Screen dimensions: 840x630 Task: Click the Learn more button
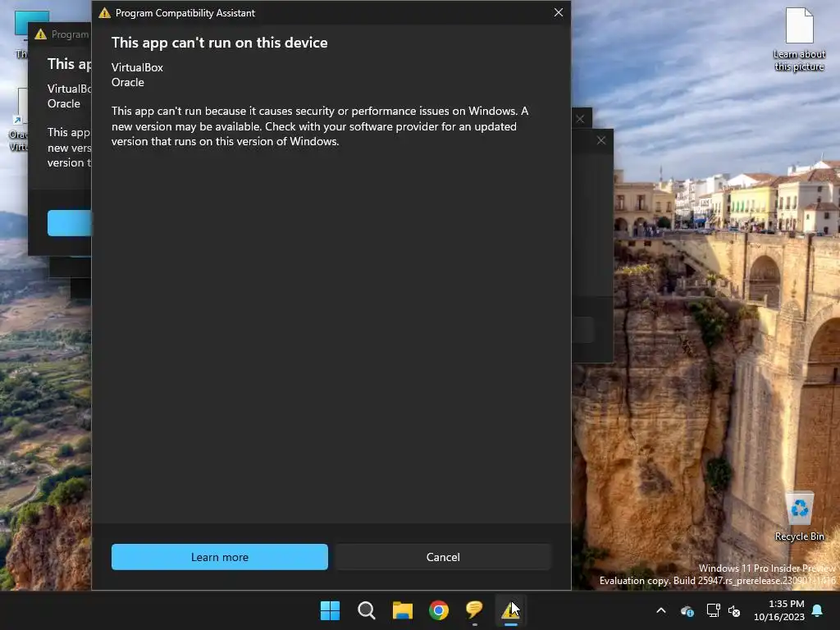coord(219,557)
